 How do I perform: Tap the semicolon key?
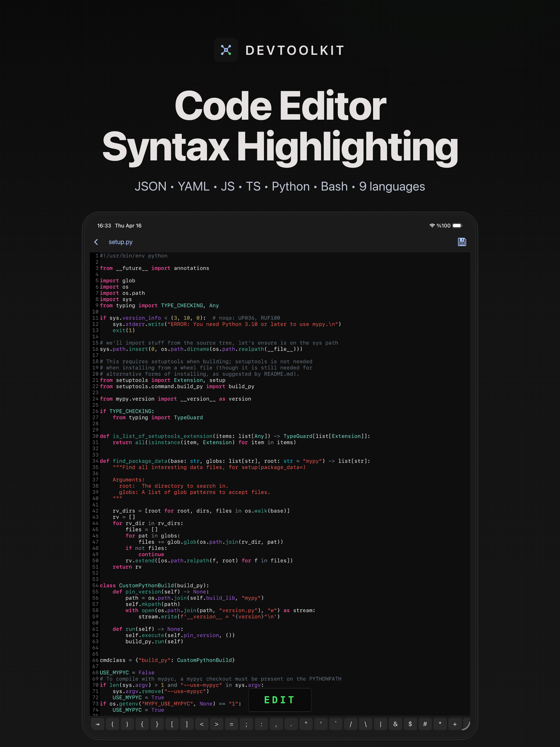(246, 724)
